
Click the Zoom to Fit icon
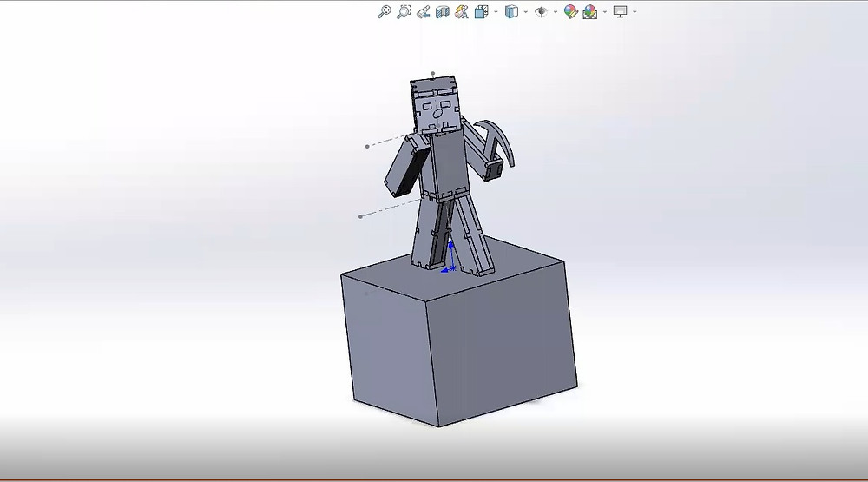tap(385, 11)
